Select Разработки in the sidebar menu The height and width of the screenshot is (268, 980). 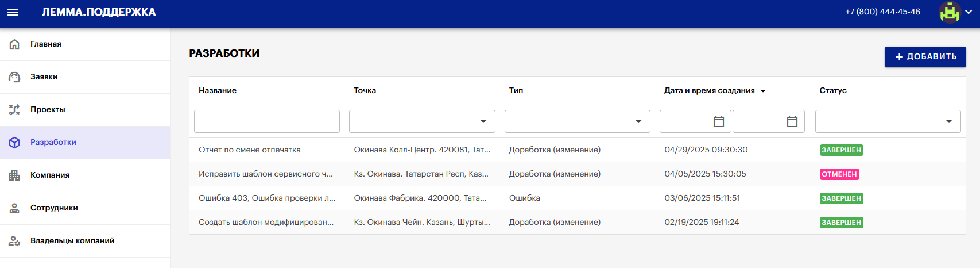(53, 143)
